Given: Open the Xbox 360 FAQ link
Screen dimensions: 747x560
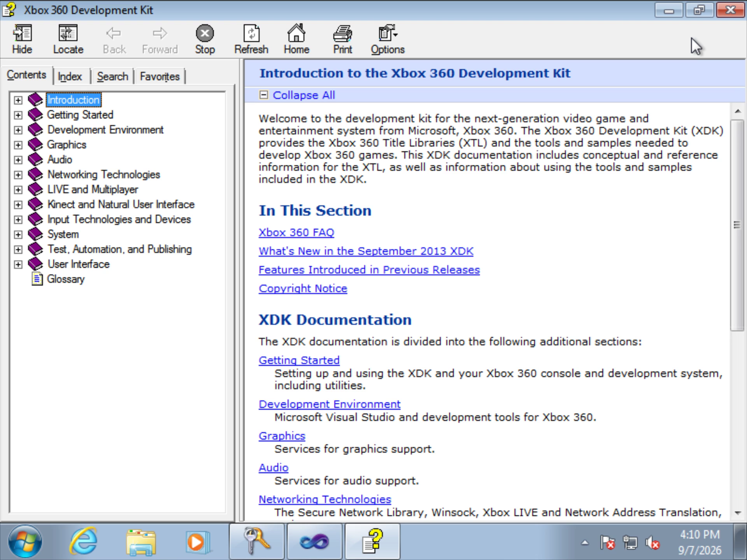Looking at the screenshot, I should coord(296,233).
